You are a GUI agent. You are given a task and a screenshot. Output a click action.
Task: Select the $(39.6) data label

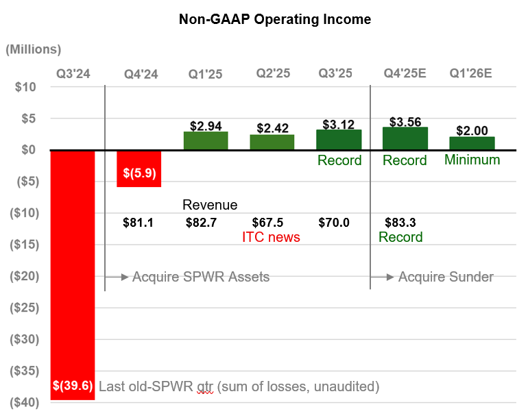pyautogui.click(x=73, y=386)
